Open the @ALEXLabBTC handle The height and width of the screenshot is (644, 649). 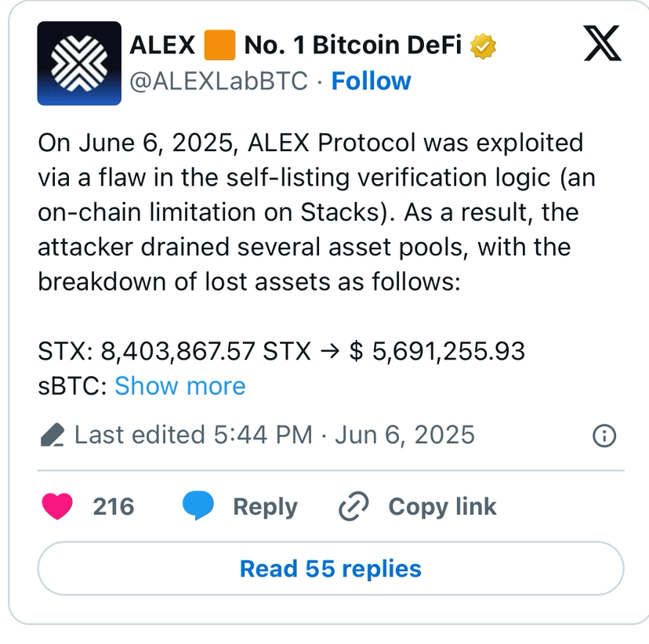(218, 81)
